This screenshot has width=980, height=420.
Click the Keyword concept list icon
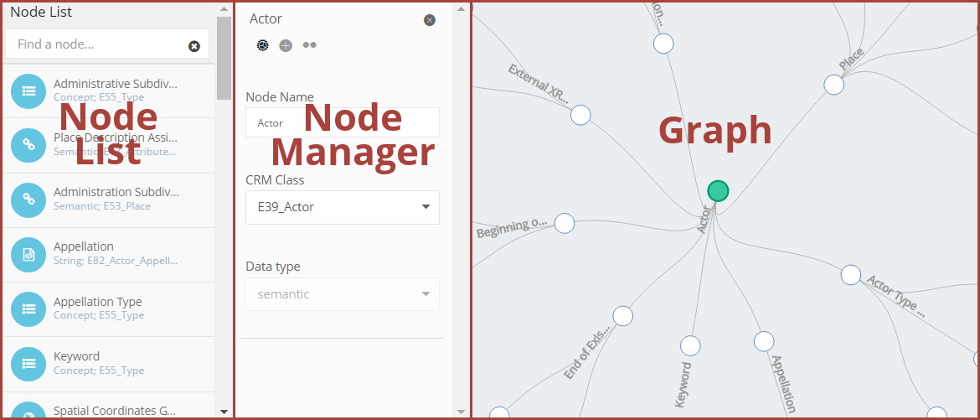pos(28,363)
